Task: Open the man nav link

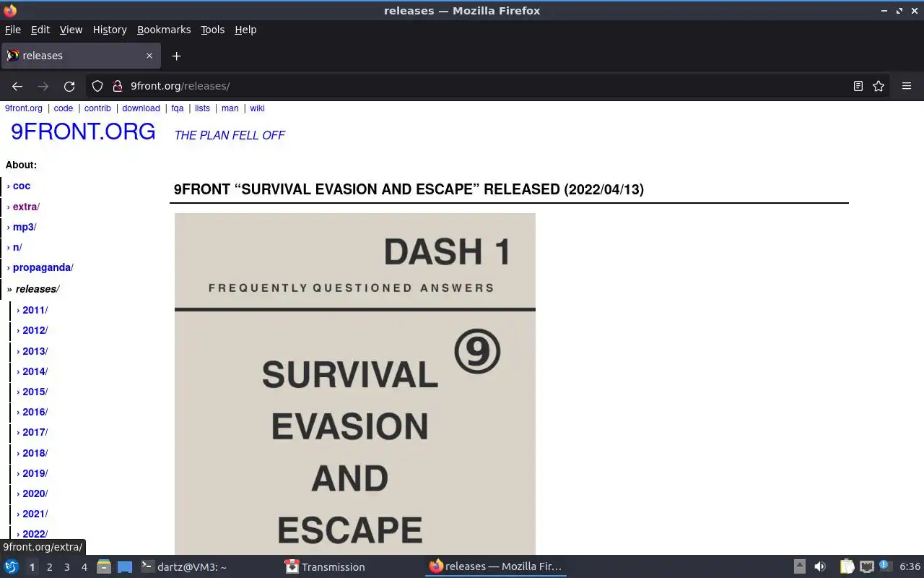Action: click(230, 108)
